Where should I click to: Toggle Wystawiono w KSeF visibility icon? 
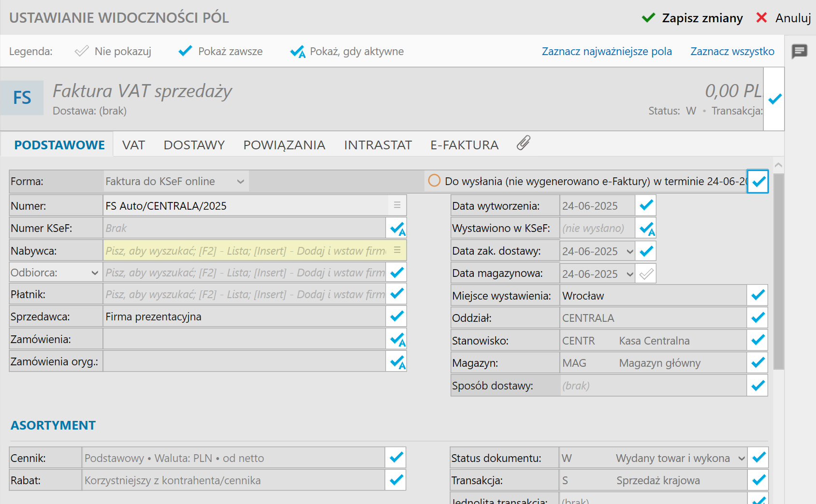646,228
